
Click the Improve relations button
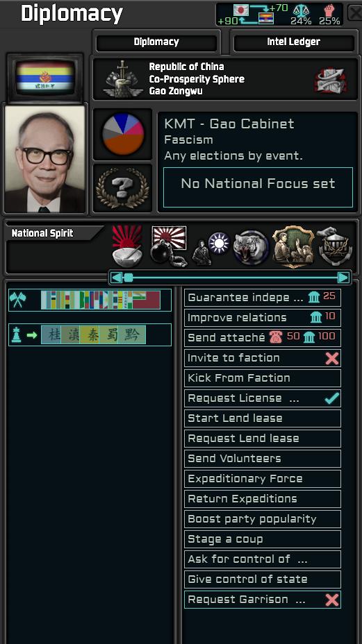[x=263, y=317]
